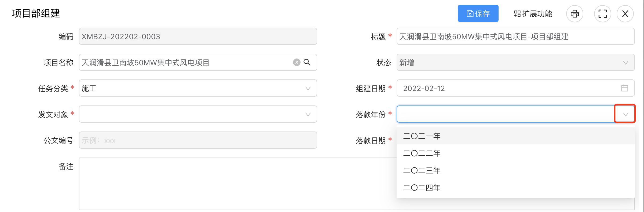Click the search magnifier in 项目名称 field

click(x=307, y=62)
